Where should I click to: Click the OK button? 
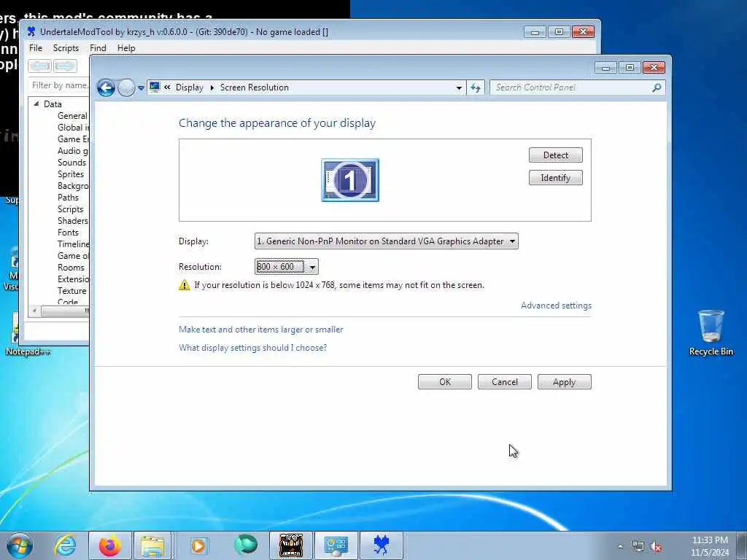pyautogui.click(x=445, y=382)
